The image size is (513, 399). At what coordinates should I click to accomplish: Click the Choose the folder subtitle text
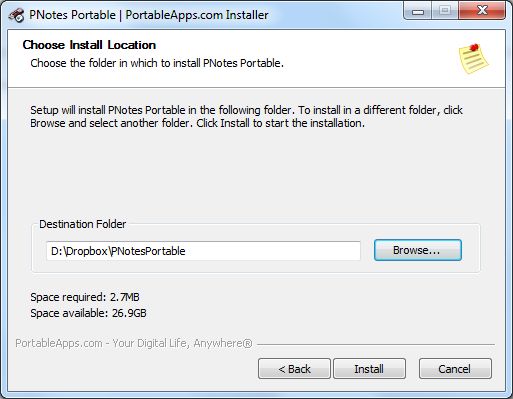(x=157, y=63)
